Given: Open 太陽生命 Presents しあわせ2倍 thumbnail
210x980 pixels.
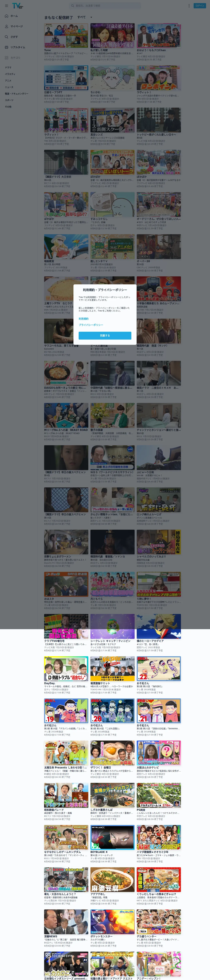Looking at the screenshot, I should click(x=66, y=753).
